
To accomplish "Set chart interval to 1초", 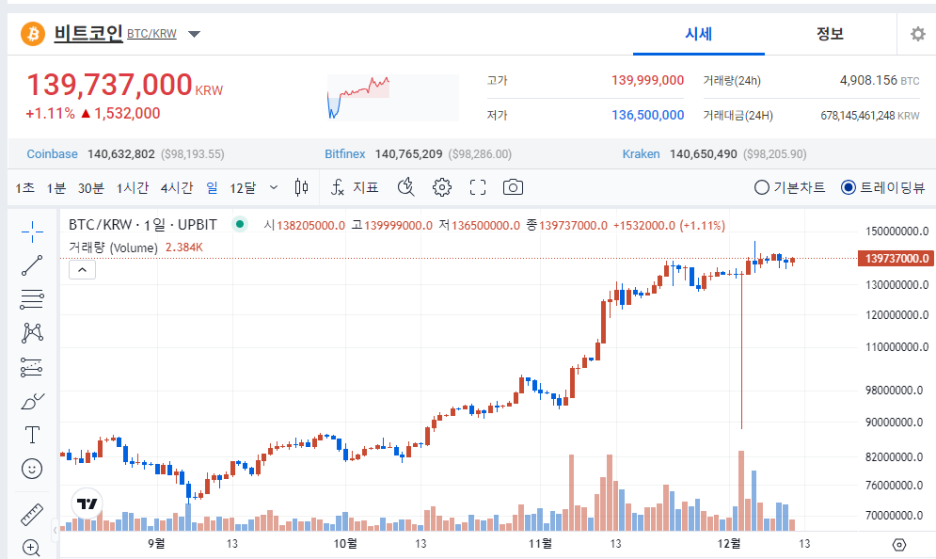I will 25,188.
